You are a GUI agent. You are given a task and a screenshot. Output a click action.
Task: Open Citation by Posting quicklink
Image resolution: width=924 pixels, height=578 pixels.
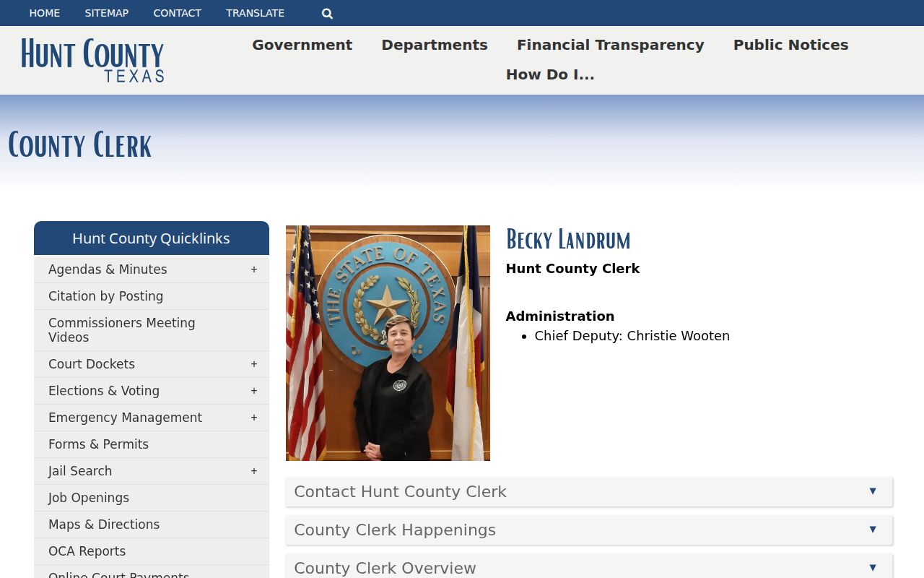point(106,296)
